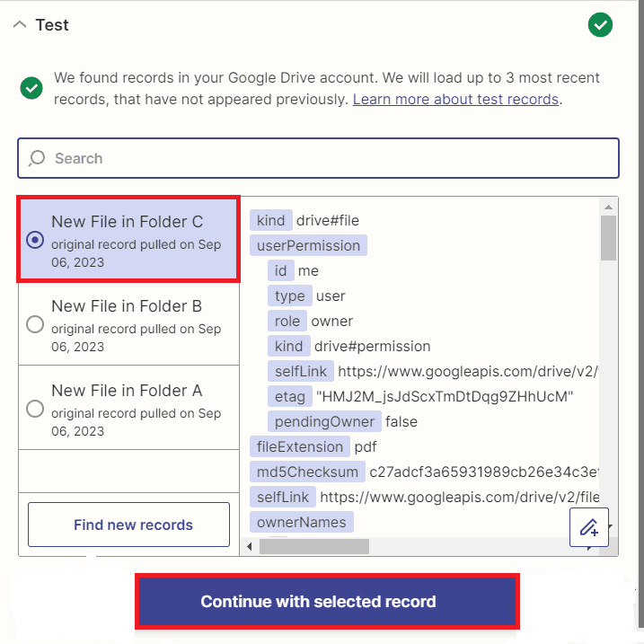
Task: Click the horizontal scroll left arrow
Action: coord(249,546)
